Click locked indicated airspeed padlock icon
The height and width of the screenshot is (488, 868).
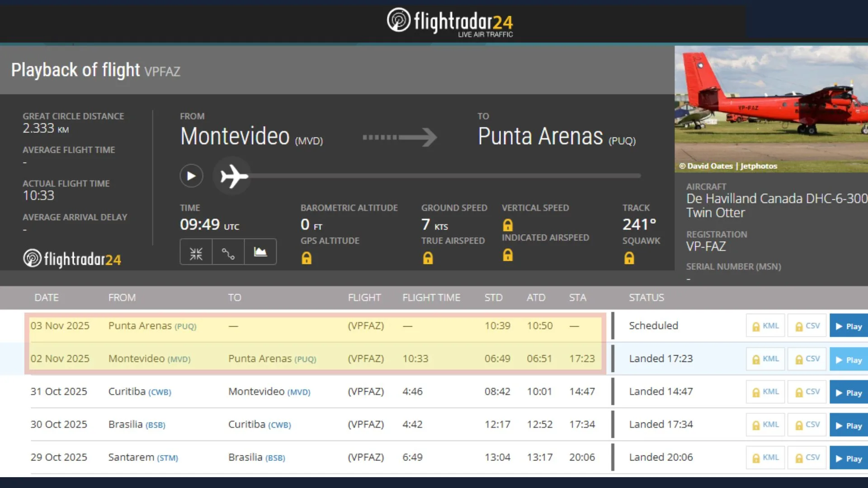click(x=508, y=256)
